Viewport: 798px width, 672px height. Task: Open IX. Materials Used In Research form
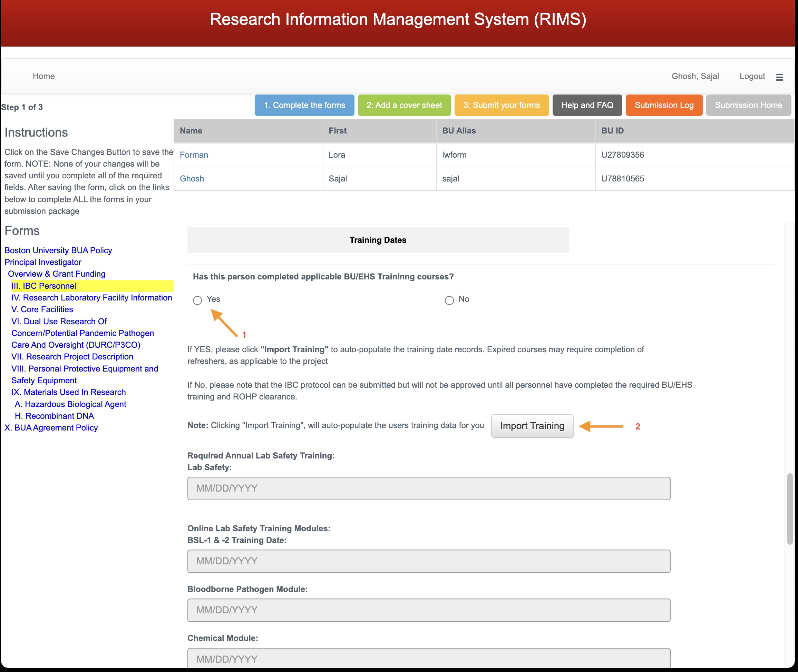pos(69,392)
